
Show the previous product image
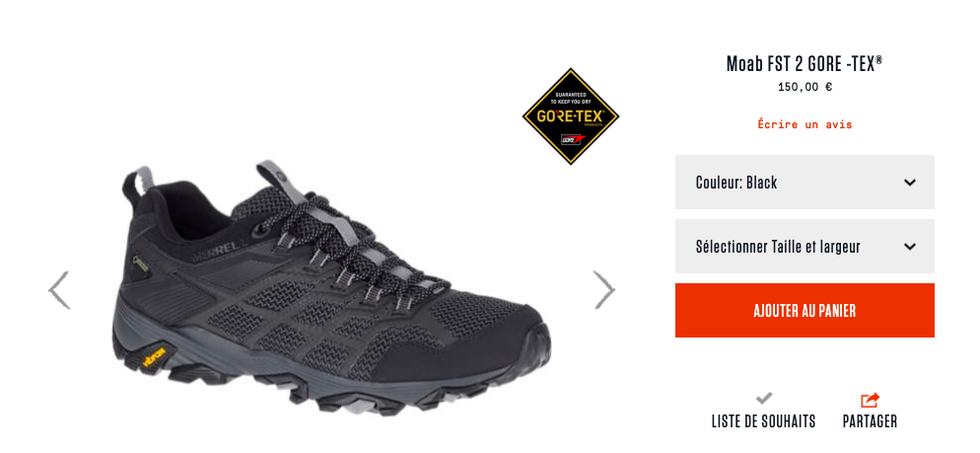[59, 290]
